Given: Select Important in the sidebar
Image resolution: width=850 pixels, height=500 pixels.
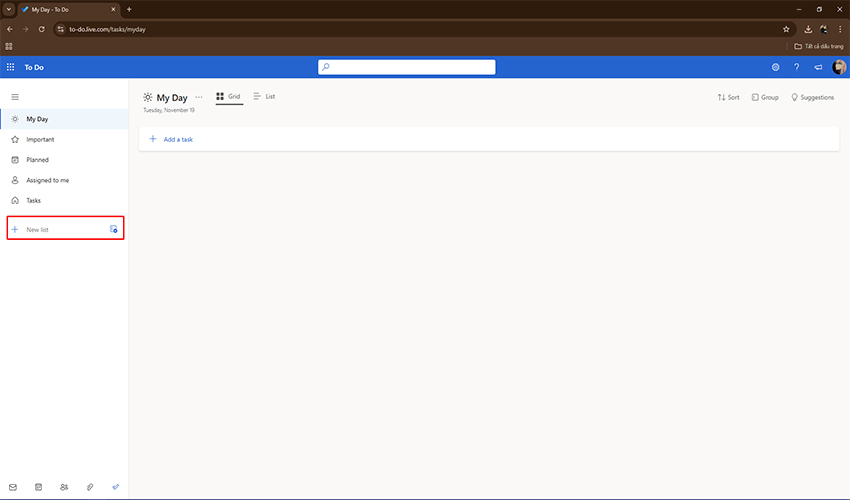Looking at the screenshot, I should [x=40, y=140].
